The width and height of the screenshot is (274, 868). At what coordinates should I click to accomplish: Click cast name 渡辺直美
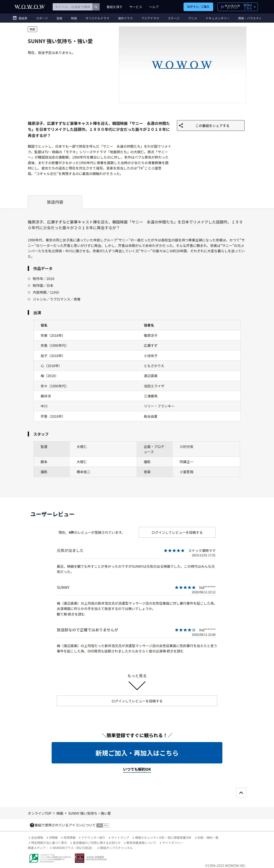coord(150,376)
